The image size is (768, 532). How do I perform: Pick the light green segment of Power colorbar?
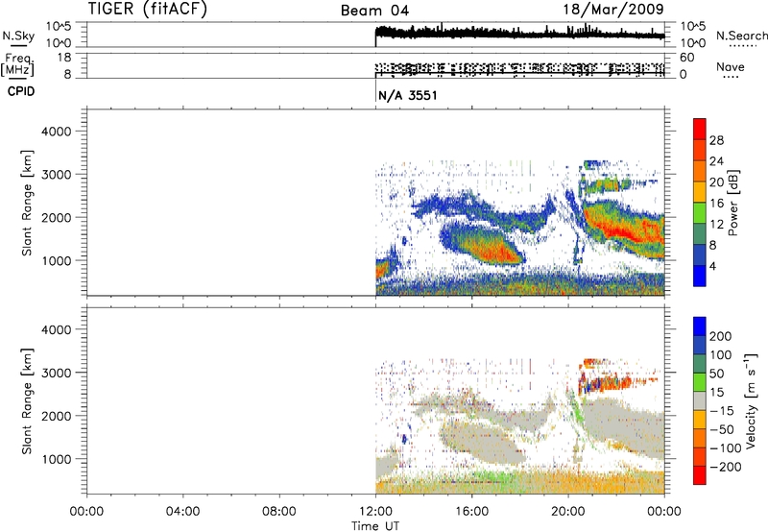click(700, 213)
